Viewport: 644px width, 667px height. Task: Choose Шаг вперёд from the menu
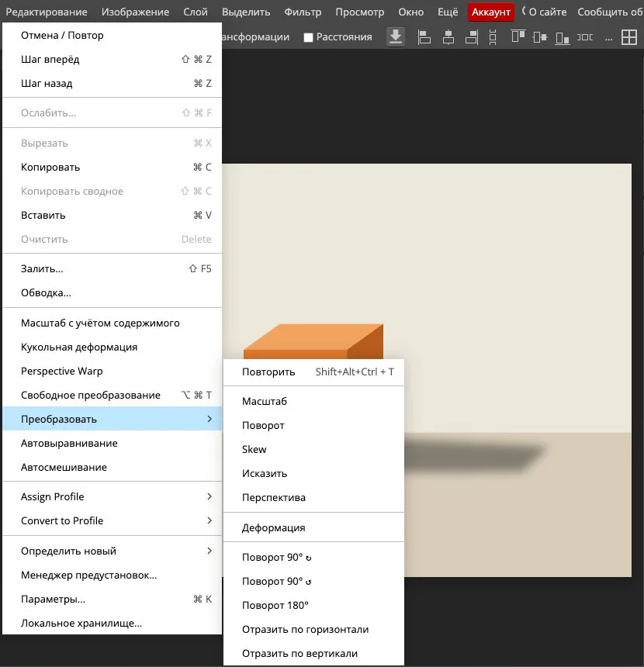[113, 59]
